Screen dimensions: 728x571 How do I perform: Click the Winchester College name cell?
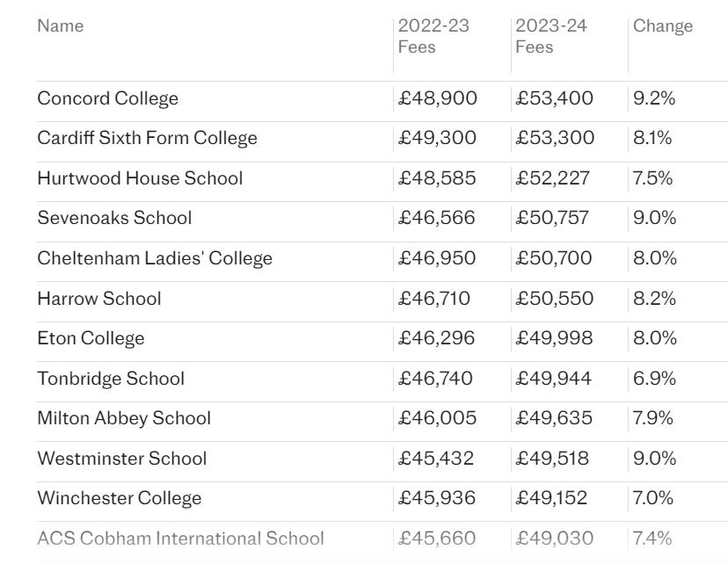pyautogui.click(x=120, y=498)
